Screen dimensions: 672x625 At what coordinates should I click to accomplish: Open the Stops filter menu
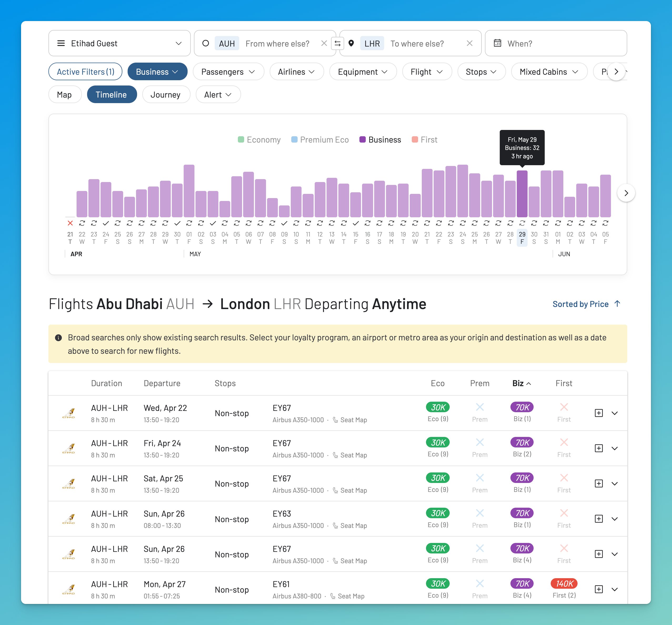(x=481, y=71)
